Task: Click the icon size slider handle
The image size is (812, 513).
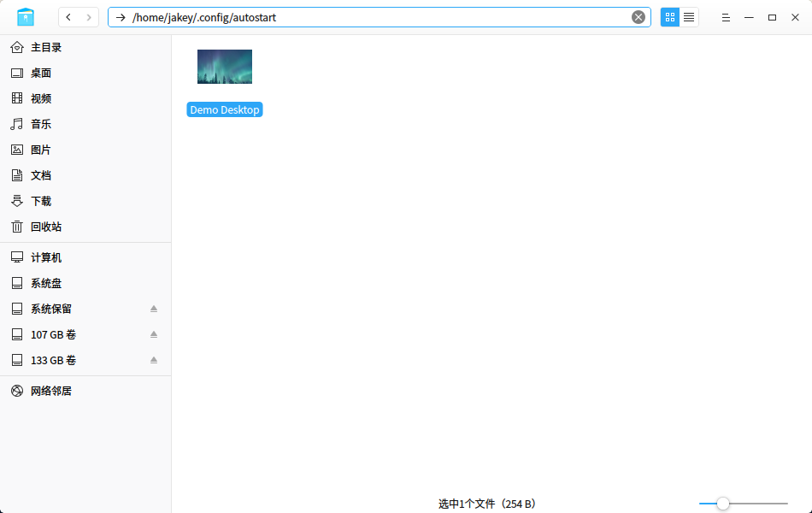Action: pos(723,503)
